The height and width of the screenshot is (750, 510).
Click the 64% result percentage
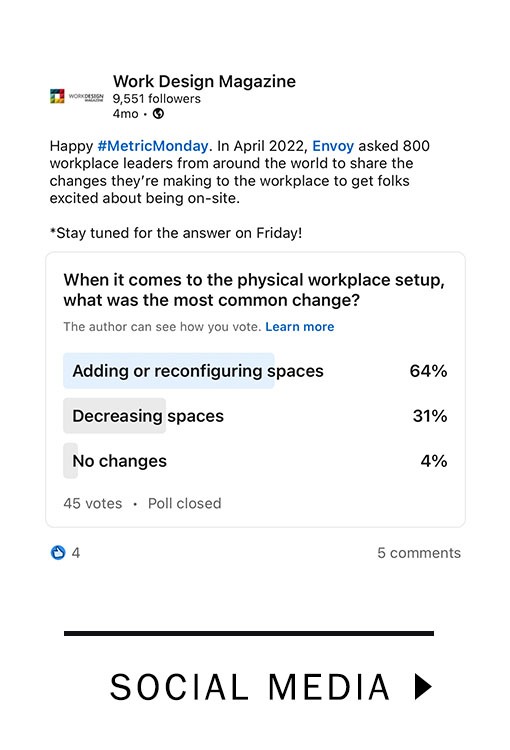(428, 371)
